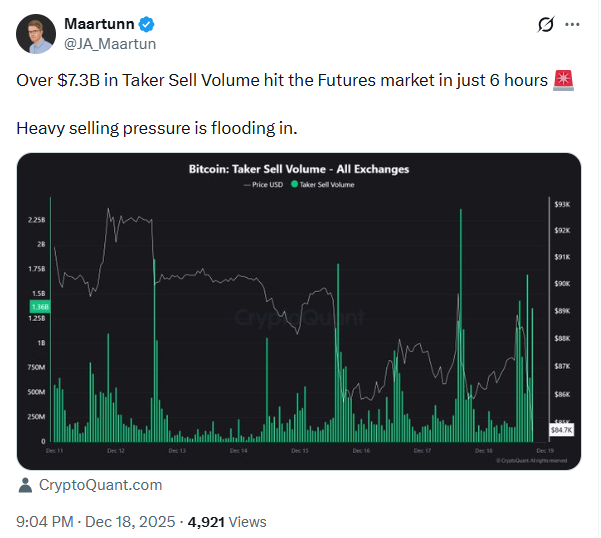
Task: Click the green 1.36B volume label
Action: click(x=40, y=306)
